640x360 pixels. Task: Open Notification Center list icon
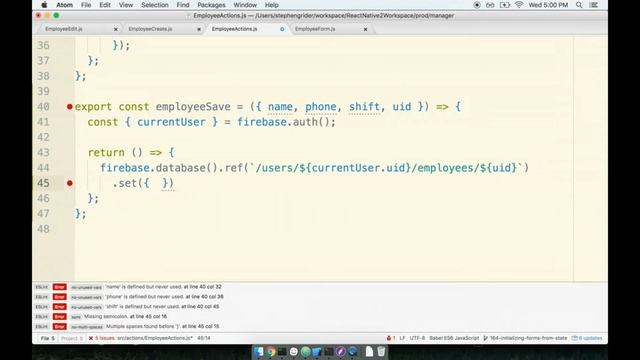[x=594, y=5]
